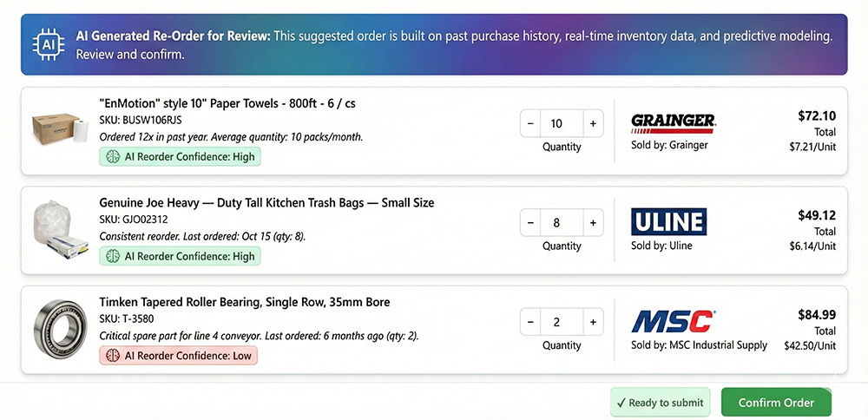The height and width of the screenshot is (420, 868).
Task: Click brain icon in Low confidence badge
Action: [x=111, y=355]
